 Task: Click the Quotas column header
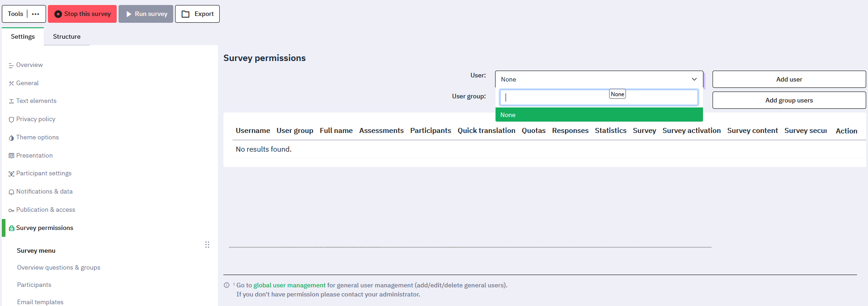(x=534, y=131)
